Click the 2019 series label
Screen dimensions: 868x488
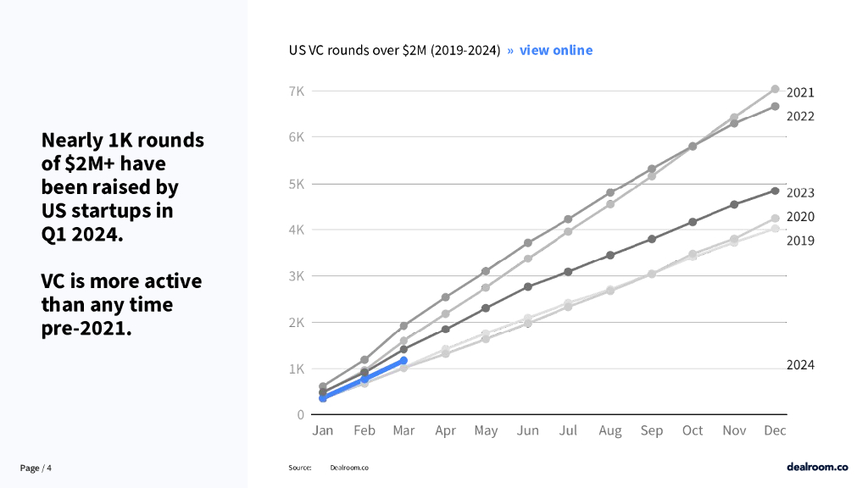800,241
